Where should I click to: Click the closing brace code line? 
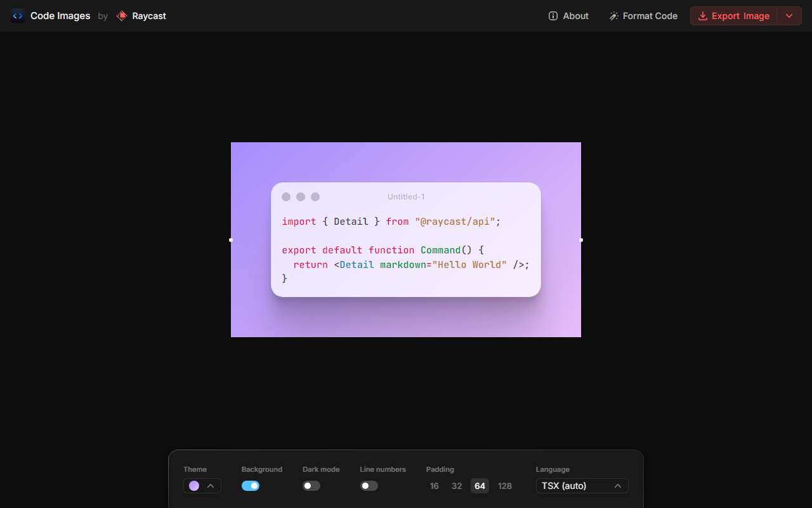click(285, 278)
